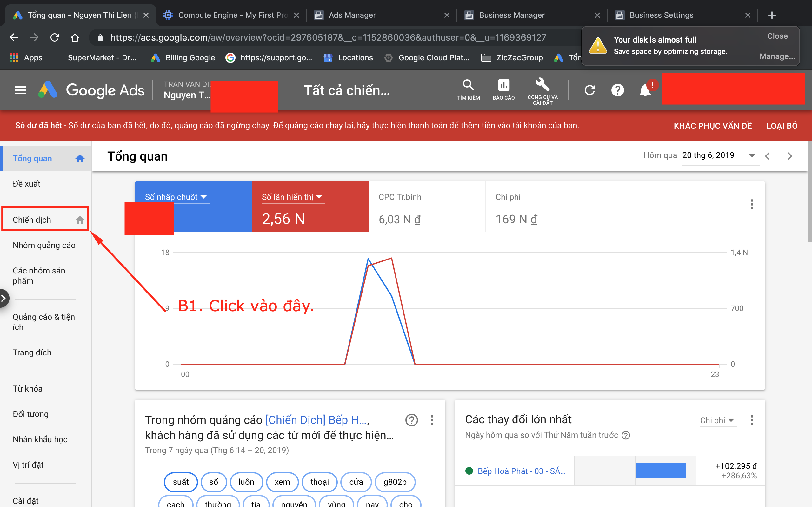Open Các thay đổi lớn nhất three-dot menu

coord(752,420)
